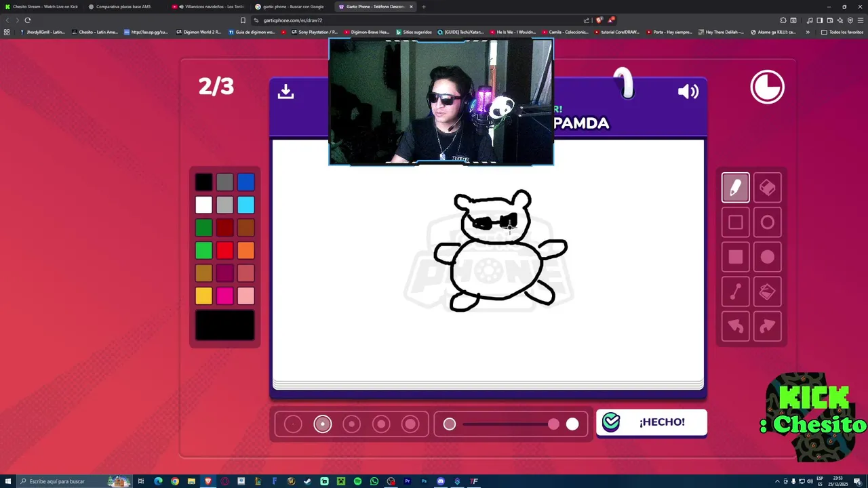Open WhatsApp from the taskbar
Image resolution: width=868 pixels, height=488 pixels.
[x=374, y=481]
